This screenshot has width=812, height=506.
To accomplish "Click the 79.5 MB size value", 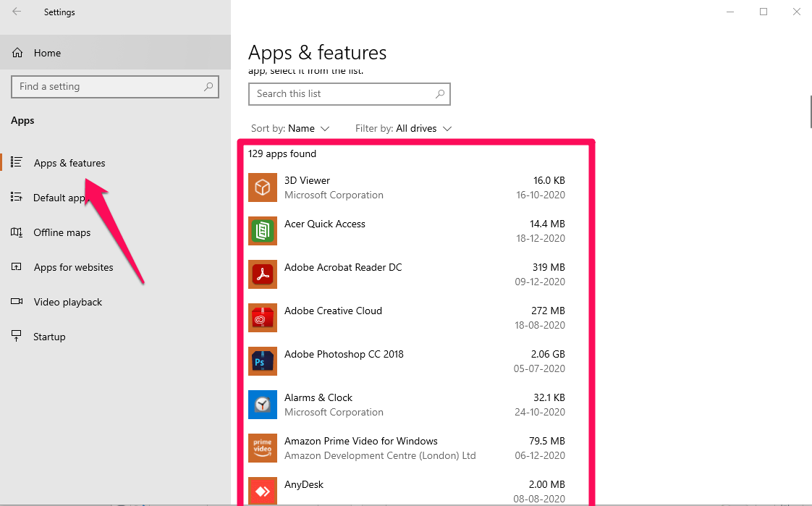I will pyautogui.click(x=547, y=442).
